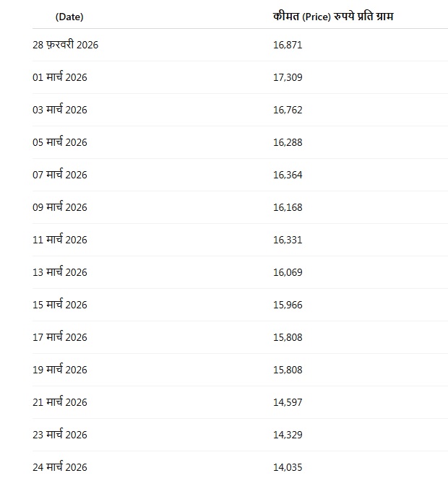Select the 21 मार्च 2026 date cell
448x486 pixels.
[59, 402]
